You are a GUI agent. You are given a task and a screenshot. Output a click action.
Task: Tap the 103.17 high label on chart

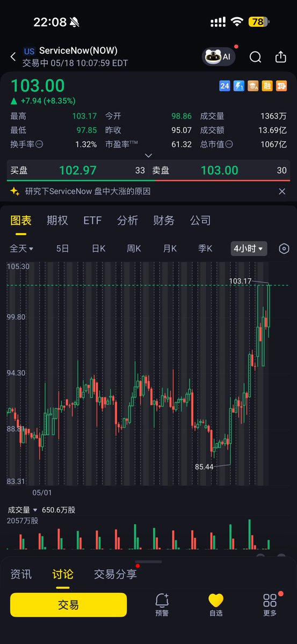tap(240, 281)
